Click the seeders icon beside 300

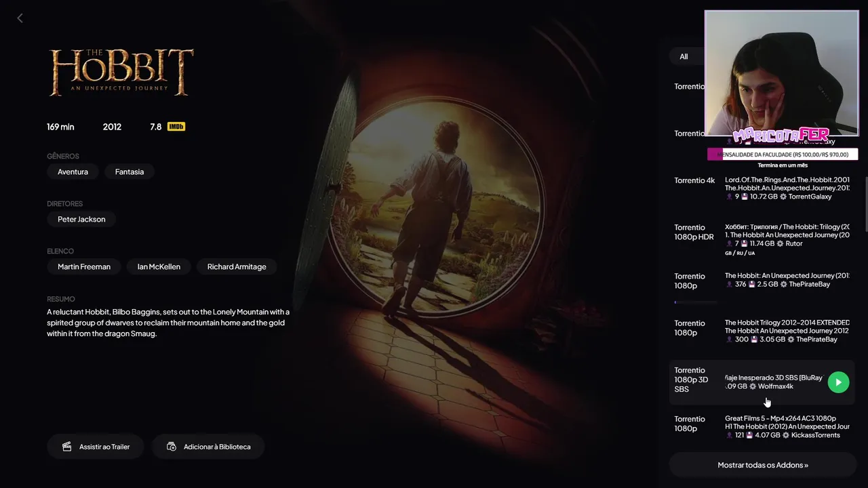[x=729, y=339]
